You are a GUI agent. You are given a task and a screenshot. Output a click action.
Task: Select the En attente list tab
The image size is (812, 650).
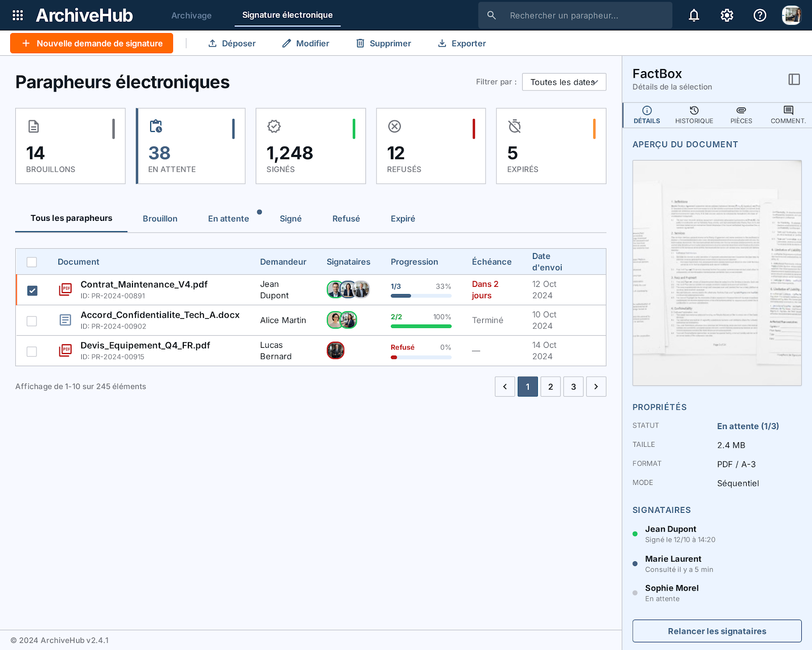tap(228, 218)
